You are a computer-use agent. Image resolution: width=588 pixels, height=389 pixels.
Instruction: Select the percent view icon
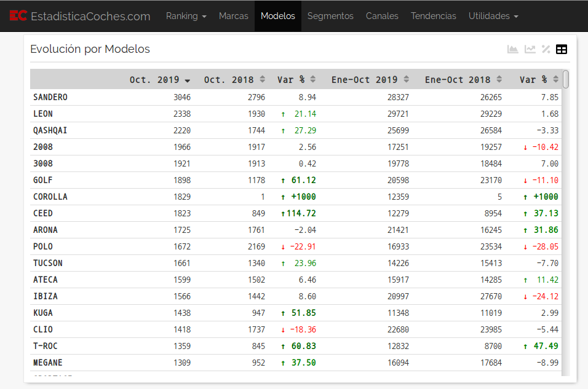click(546, 49)
